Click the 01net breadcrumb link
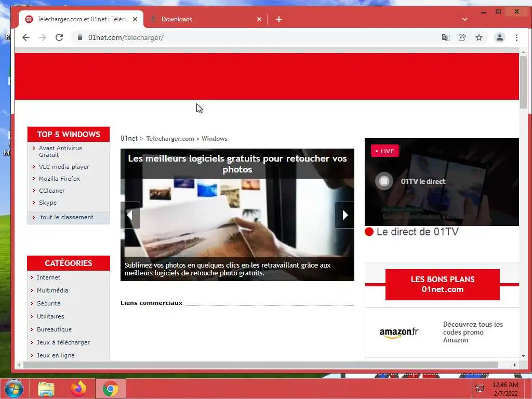This screenshot has height=399, width=532. [129, 138]
